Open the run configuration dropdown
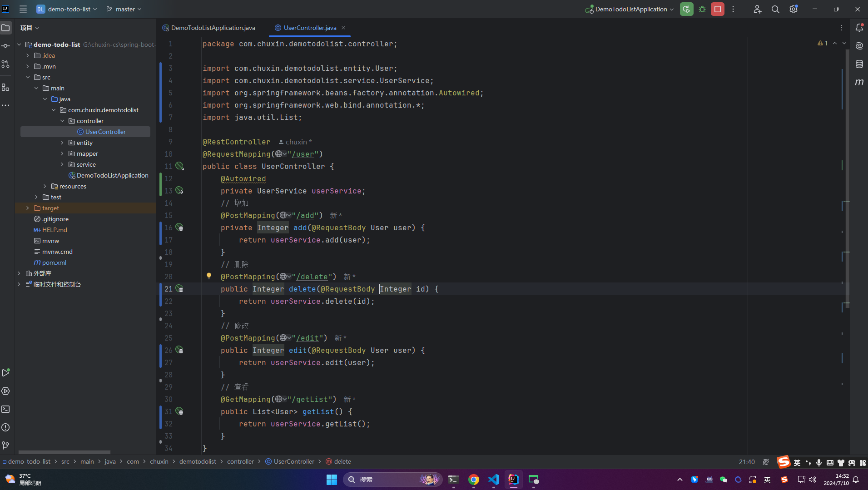The width and height of the screenshot is (868, 490). tap(630, 9)
